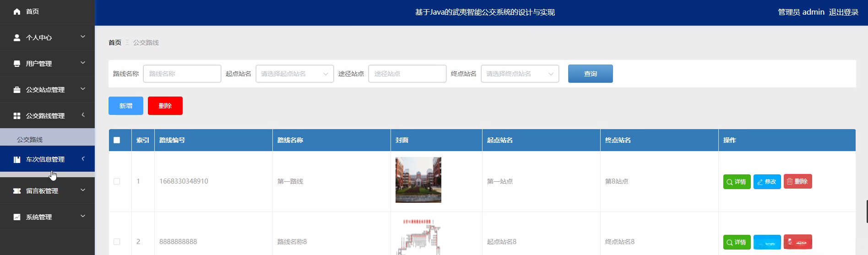The height and width of the screenshot is (255, 868).
Task: Click the blue edit button for 路线名称8 row
Action: coord(767,242)
